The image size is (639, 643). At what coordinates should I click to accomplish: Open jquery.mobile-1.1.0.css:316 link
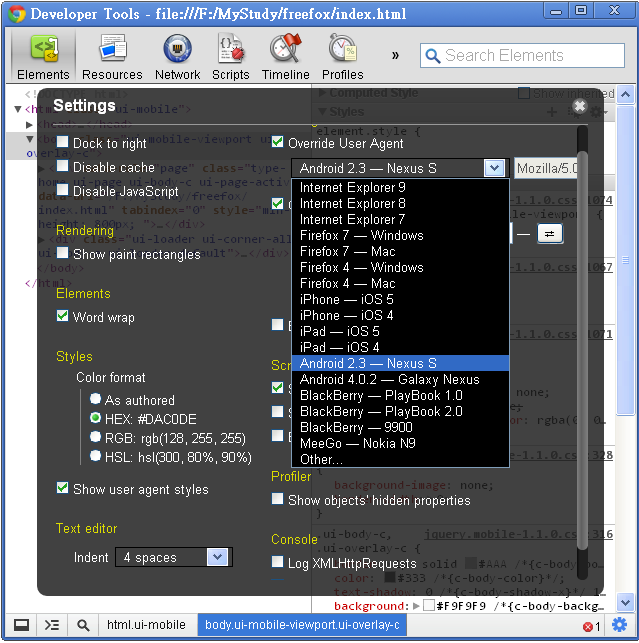[x=518, y=534]
